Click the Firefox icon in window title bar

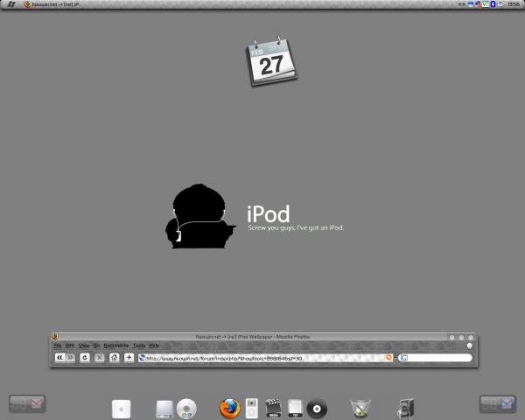click(55, 336)
